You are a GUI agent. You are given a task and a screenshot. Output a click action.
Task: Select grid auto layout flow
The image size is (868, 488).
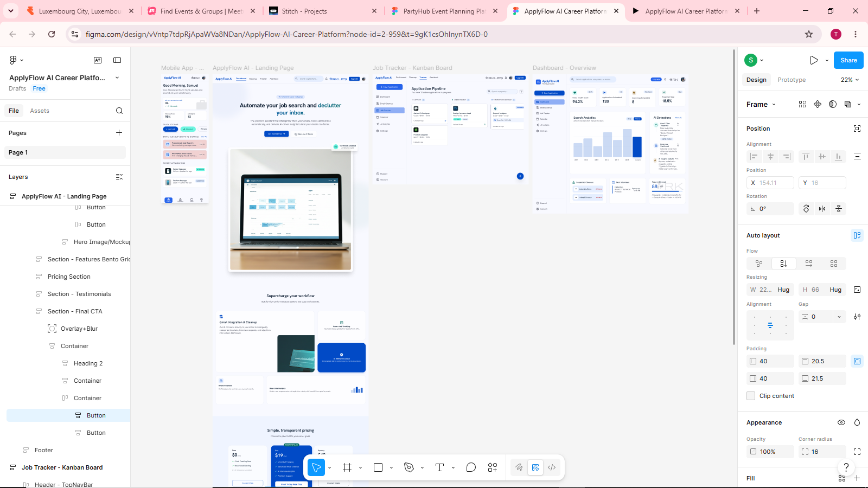[834, 264]
